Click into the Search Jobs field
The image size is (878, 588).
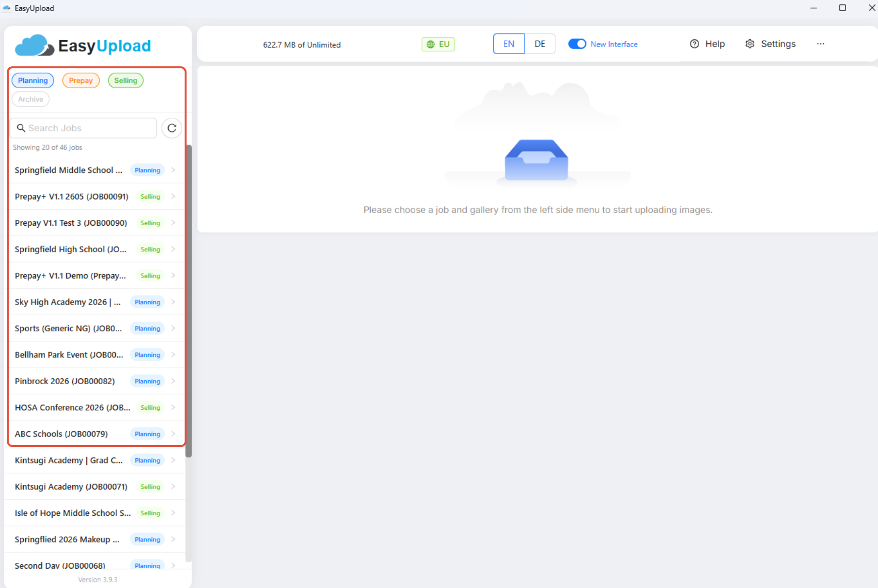point(83,128)
